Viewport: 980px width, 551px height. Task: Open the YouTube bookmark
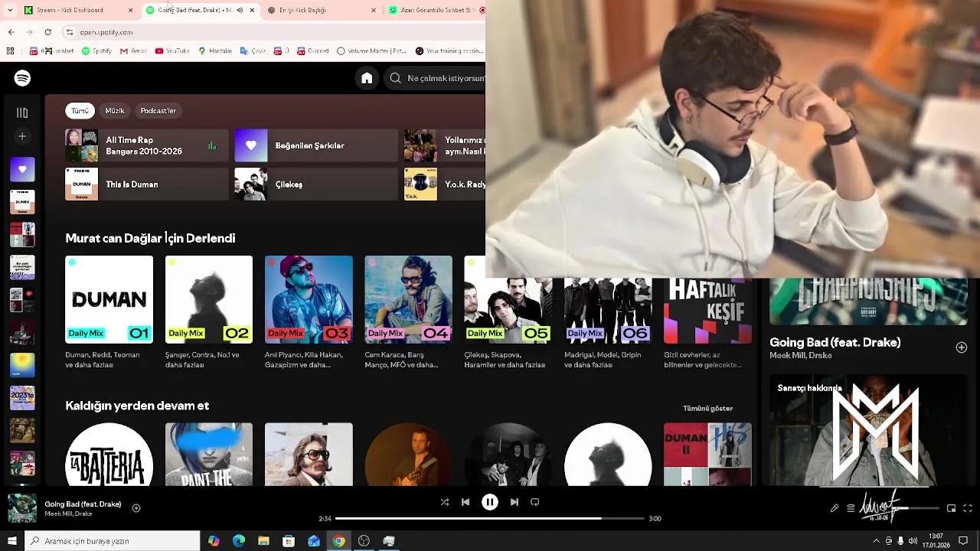pyautogui.click(x=172, y=51)
